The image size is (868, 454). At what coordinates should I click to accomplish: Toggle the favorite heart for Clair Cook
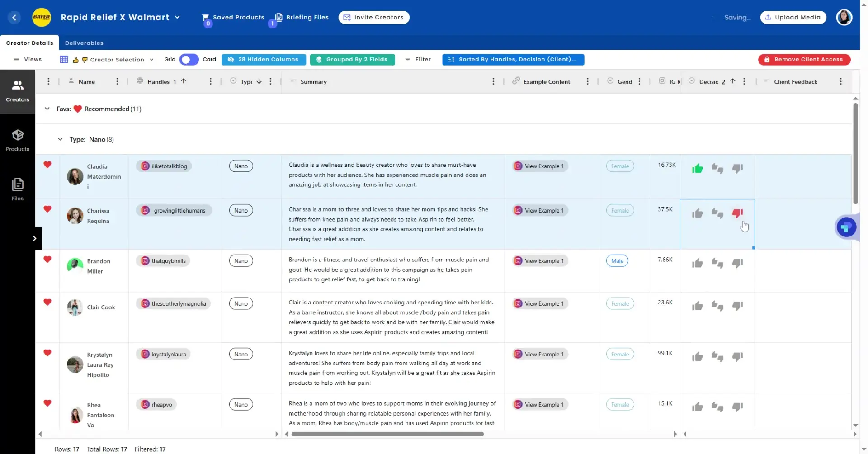coord(47,302)
